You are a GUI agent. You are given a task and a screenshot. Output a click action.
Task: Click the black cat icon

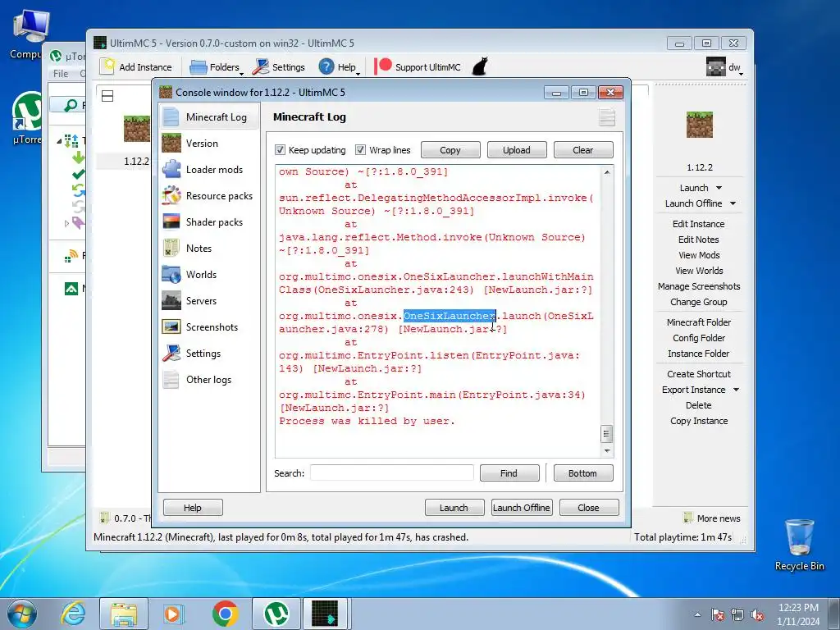click(481, 66)
